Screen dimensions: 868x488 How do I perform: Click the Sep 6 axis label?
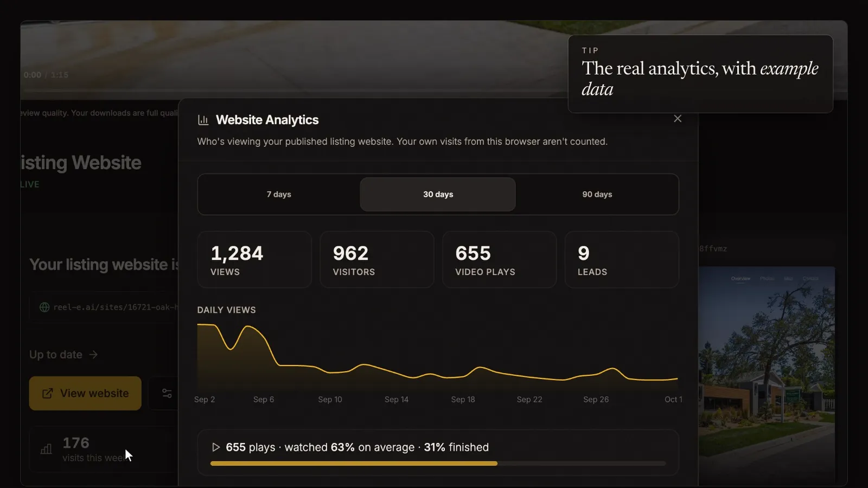(264, 400)
